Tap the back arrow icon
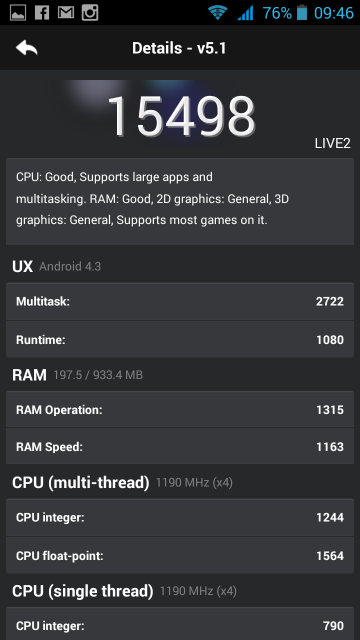 point(27,48)
